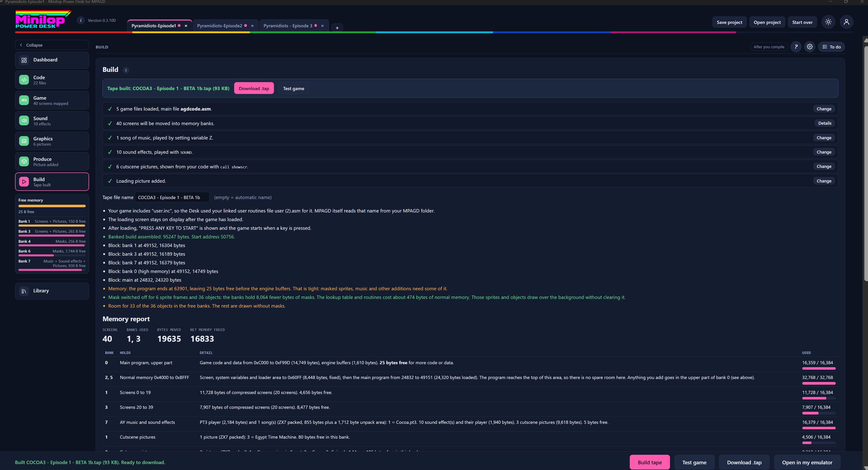This screenshot has height=470, width=868.
Task: Click the Free memory usage bar
Action: pos(52,206)
